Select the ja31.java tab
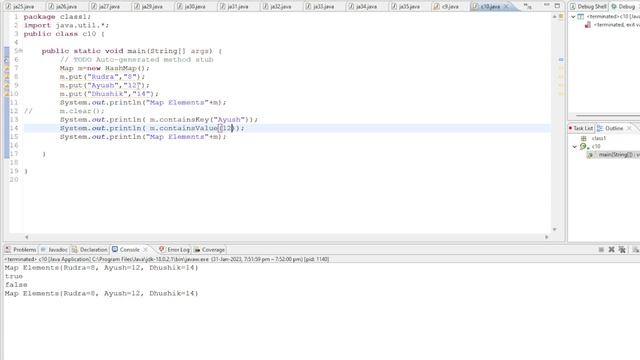Screen dimensions: 640x360 tap(234, 7)
